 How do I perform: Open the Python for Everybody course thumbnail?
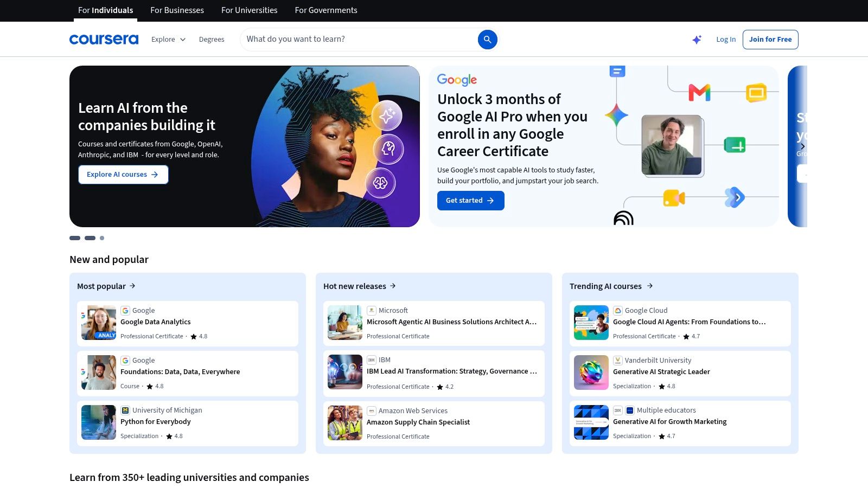coord(99,422)
